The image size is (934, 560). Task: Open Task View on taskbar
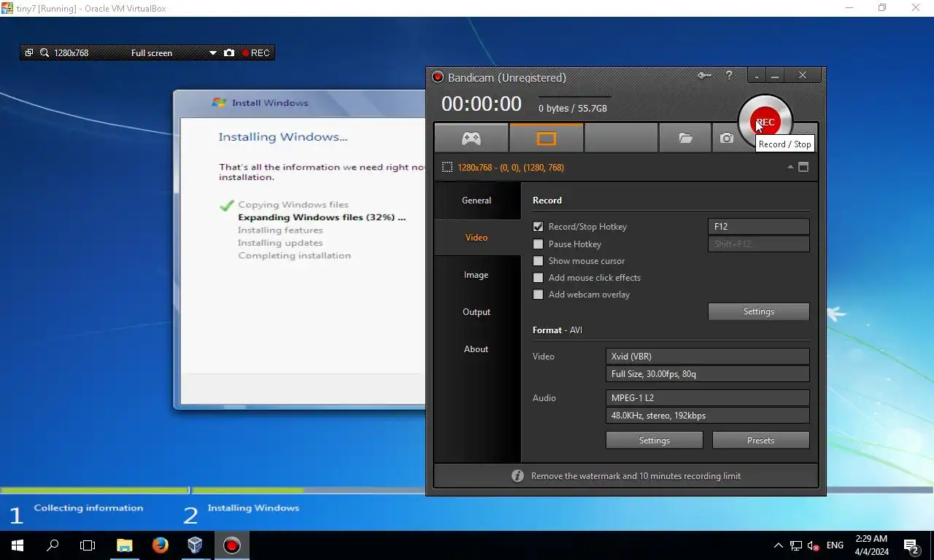point(88,545)
